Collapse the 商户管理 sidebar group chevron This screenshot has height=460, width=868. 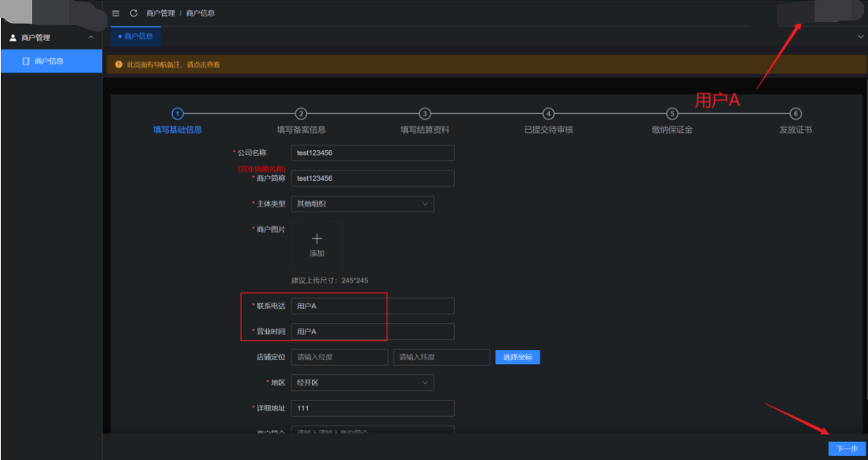click(x=91, y=38)
